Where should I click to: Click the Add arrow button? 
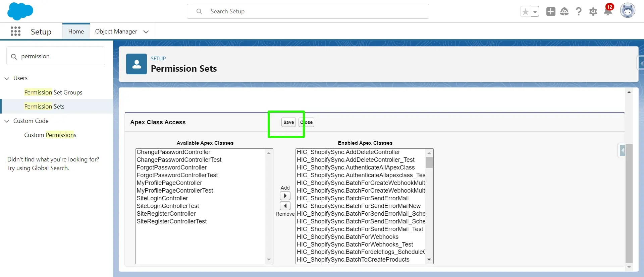point(285,196)
